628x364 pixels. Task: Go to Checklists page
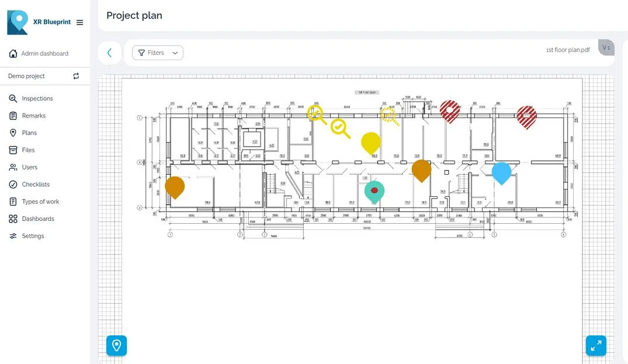(x=36, y=185)
